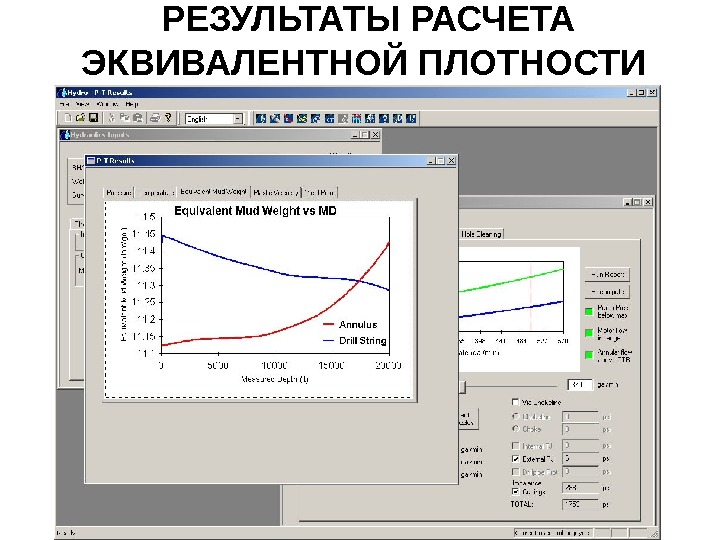Click the Cut scissors toolbar icon
This screenshot has height=540, width=720.
click(x=112, y=118)
